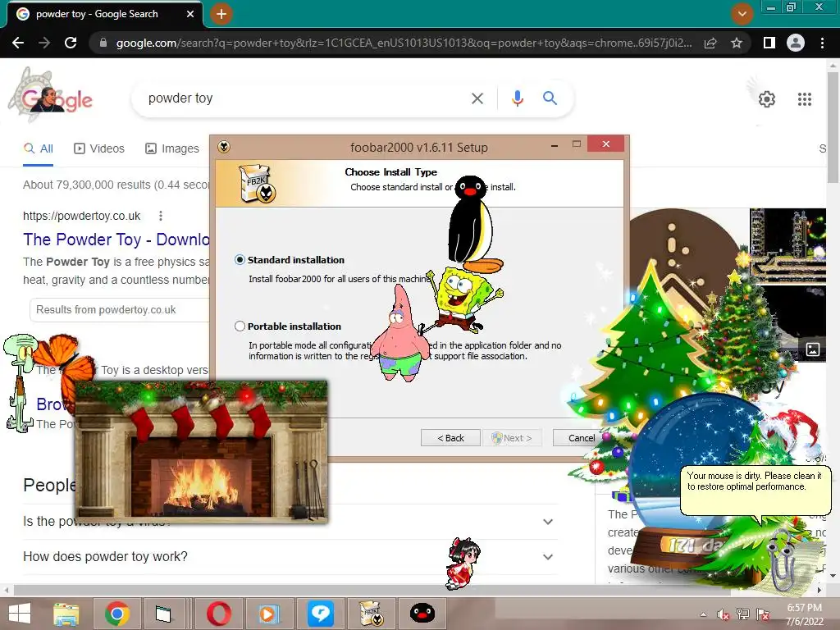Image resolution: width=840 pixels, height=630 pixels.
Task: Click the < Back button in setup
Action: [x=450, y=438]
